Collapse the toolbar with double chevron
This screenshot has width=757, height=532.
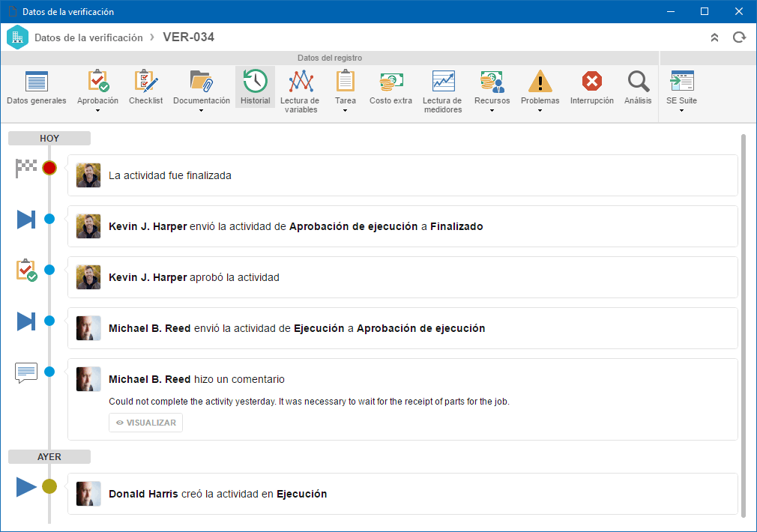(x=714, y=37)
